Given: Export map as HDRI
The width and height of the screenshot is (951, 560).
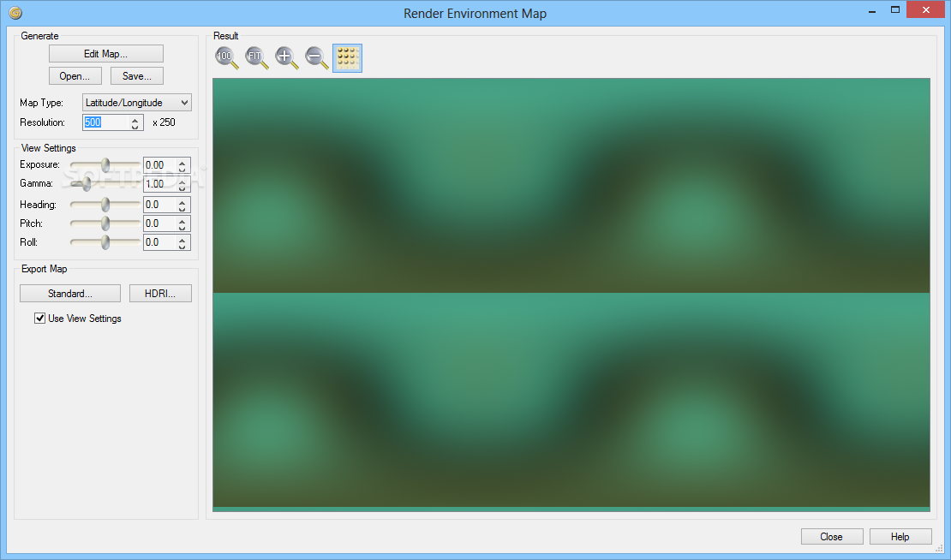Looking at the screenshot, I should coord(160,294).
